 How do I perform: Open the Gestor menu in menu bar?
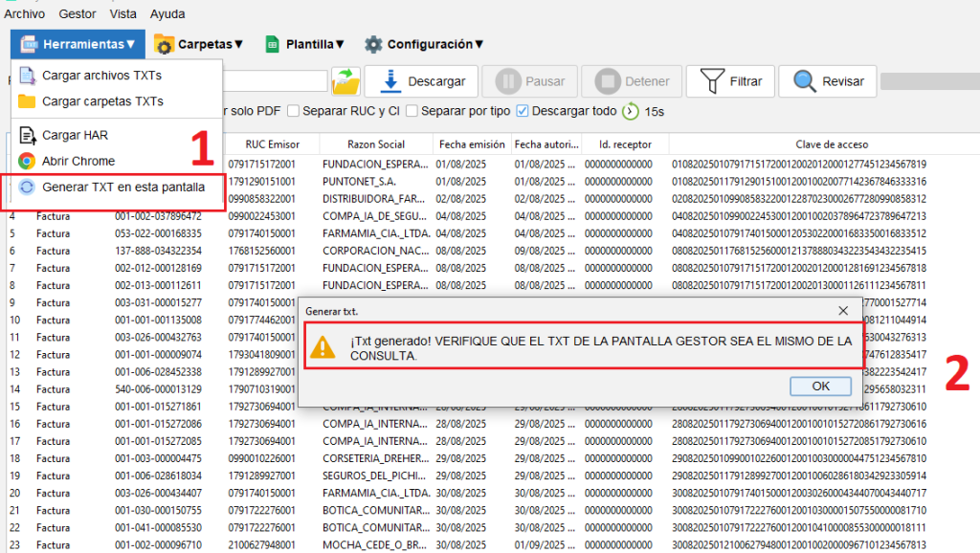tap(78, 14)
